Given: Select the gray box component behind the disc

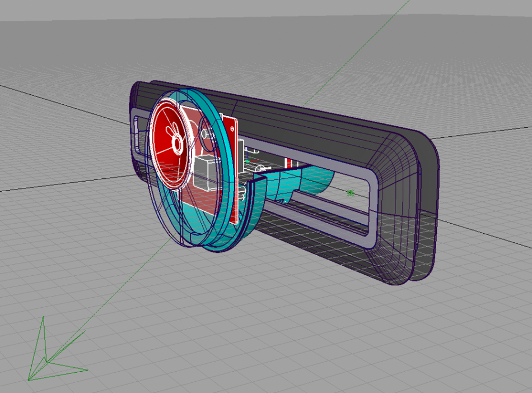Looking at the screenshot, I should 207,172.
